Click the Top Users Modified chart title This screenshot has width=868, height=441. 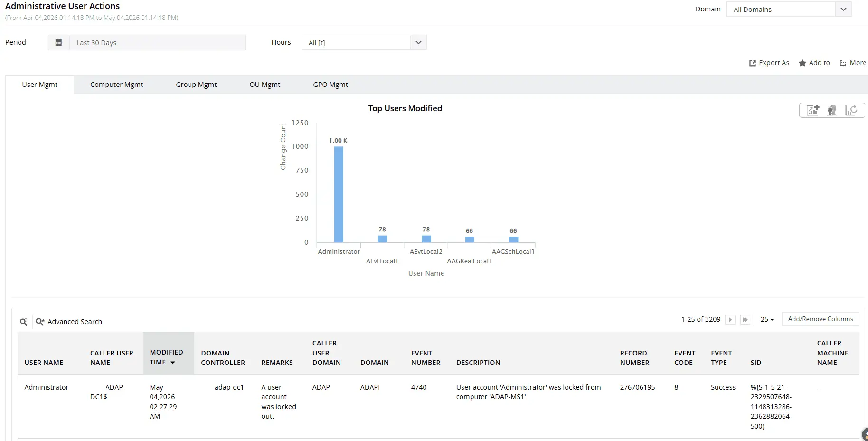coord(405,108)
